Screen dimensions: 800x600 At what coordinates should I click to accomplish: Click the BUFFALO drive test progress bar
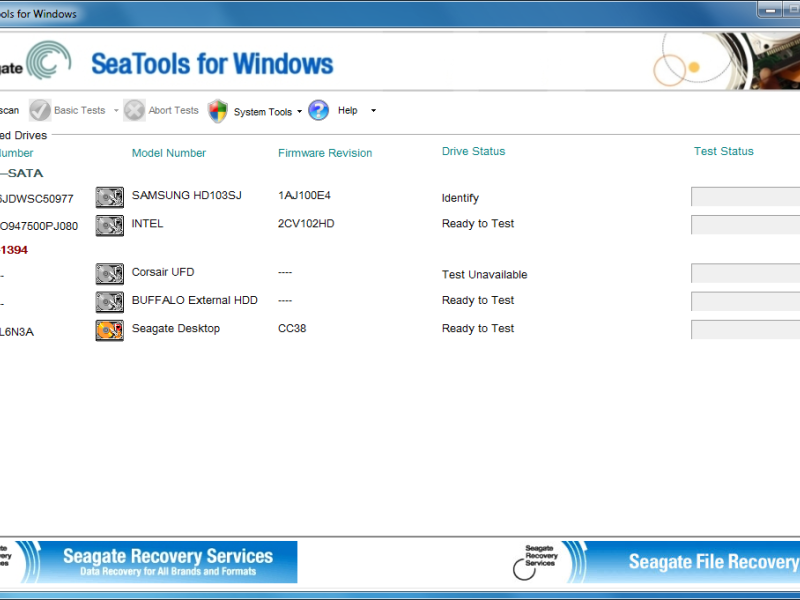point(745,301)
